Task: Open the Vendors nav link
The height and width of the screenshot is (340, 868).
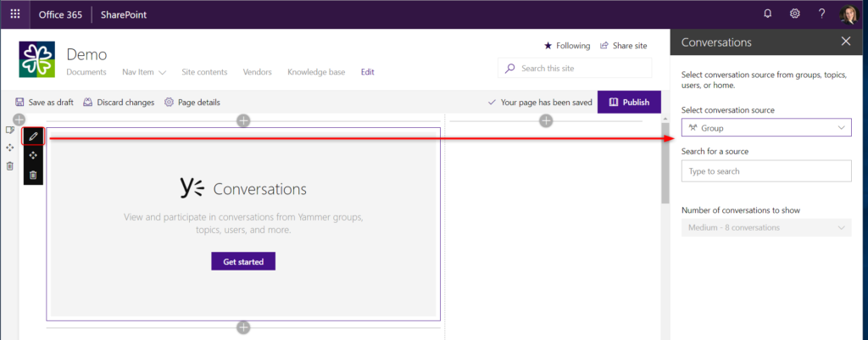Action: click(x=258, y=72)
